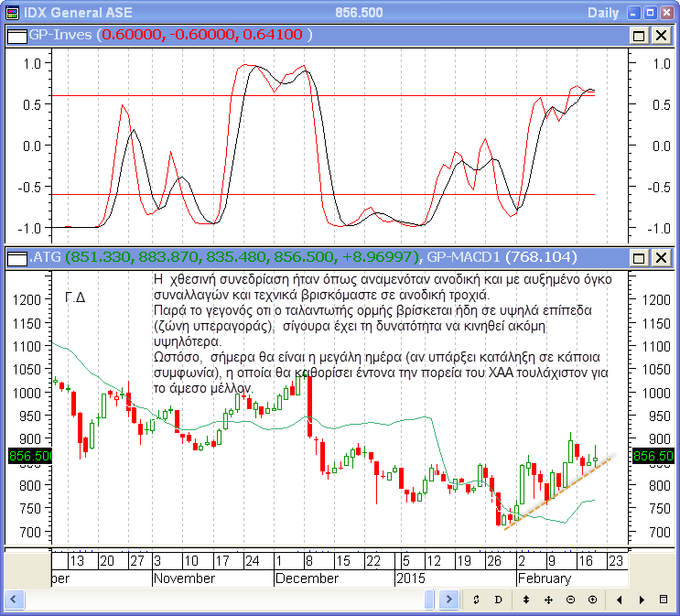Click the 26 date label in January

494,561
